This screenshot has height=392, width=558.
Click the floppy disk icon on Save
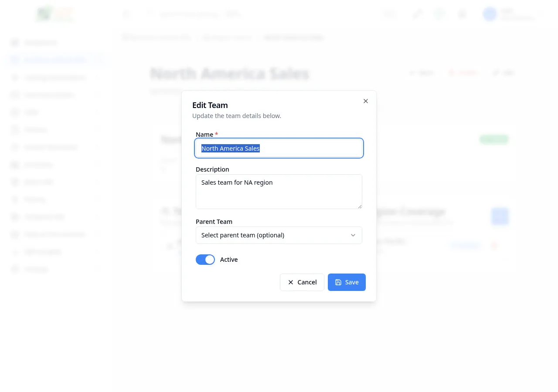pos(338,282)
